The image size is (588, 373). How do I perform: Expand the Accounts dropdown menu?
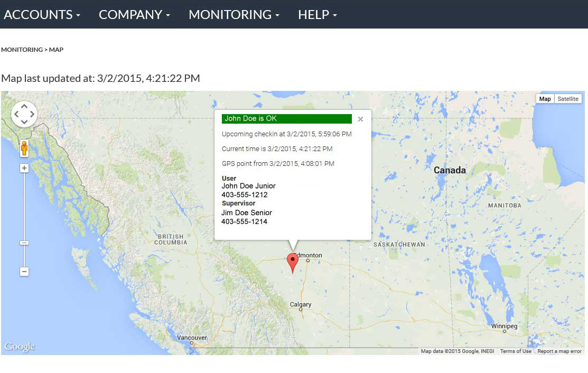click(42, 14)
